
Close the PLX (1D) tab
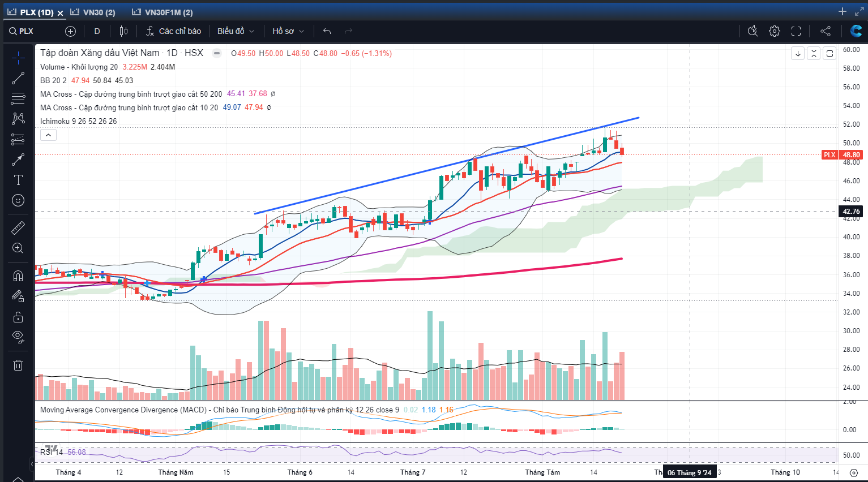click(60, 12)
